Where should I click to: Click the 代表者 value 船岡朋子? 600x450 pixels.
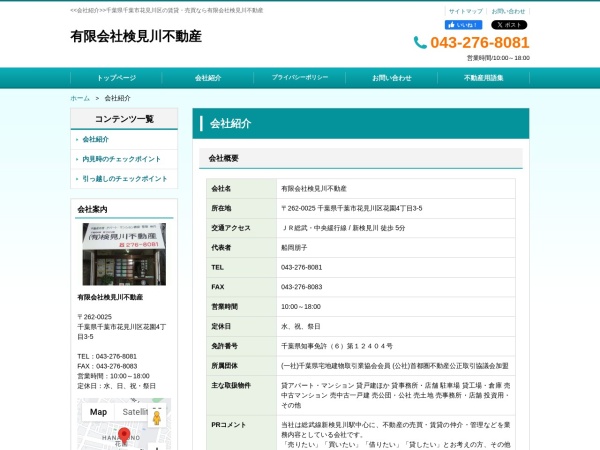(294, 248)
